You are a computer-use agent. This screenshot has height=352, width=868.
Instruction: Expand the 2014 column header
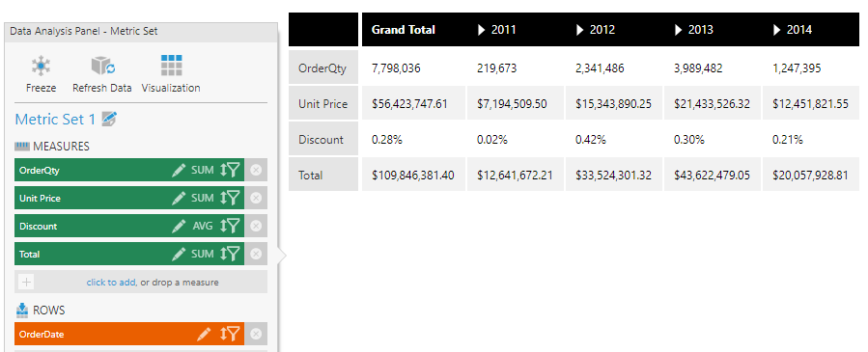tap(776, 30)
